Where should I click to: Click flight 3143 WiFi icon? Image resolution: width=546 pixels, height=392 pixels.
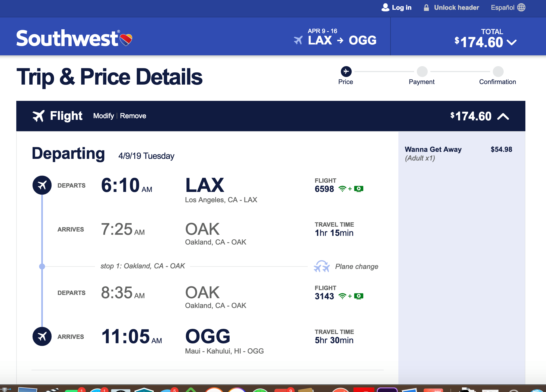click(x=342, y=296)
